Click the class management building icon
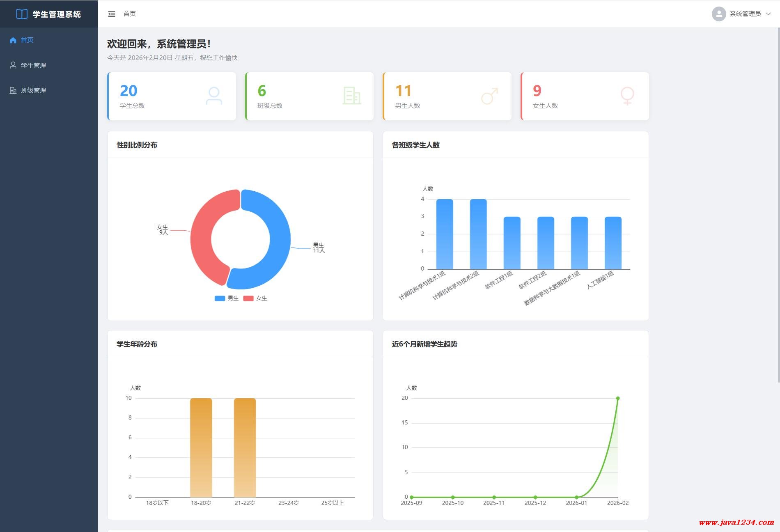The height and width of the screenshot is (532, 780). (x=13, y=91)
